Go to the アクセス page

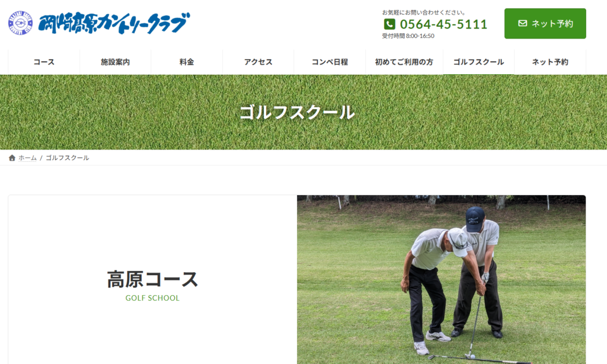[258, 62]
